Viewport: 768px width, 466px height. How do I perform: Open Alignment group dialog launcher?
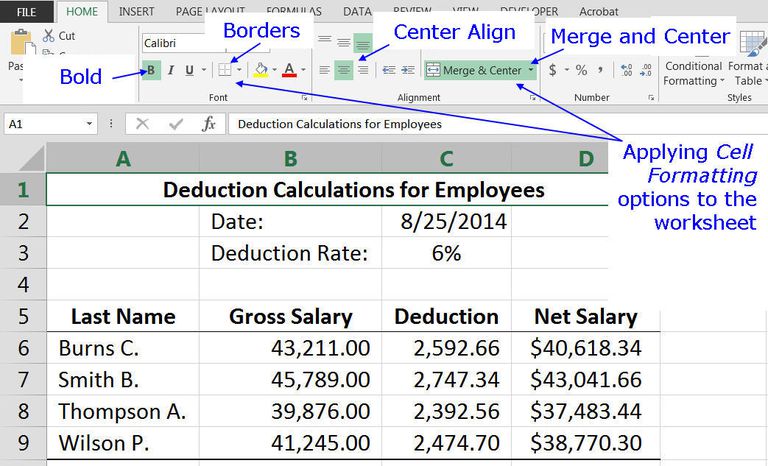click(x=532, y=98)
